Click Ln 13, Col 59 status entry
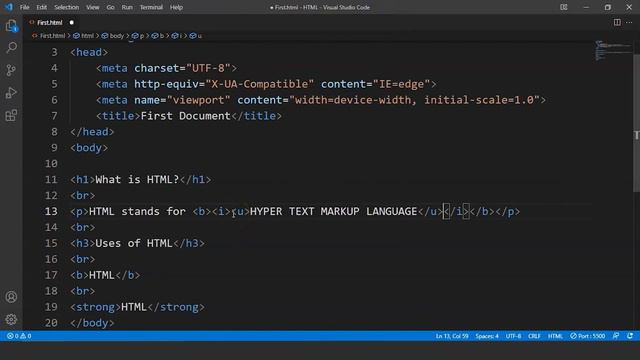The height and width of the screenshot is (360, 640). click(452, 336)
